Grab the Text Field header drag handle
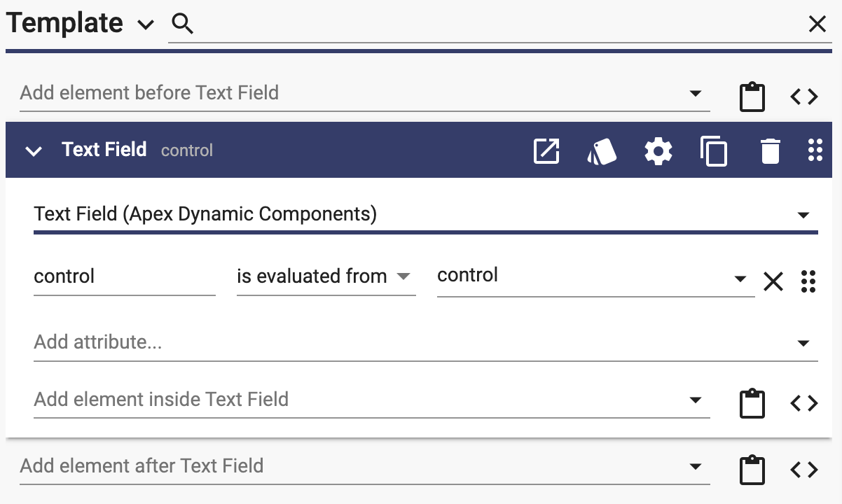Screen dimensions: 842x504 [815, 150]
